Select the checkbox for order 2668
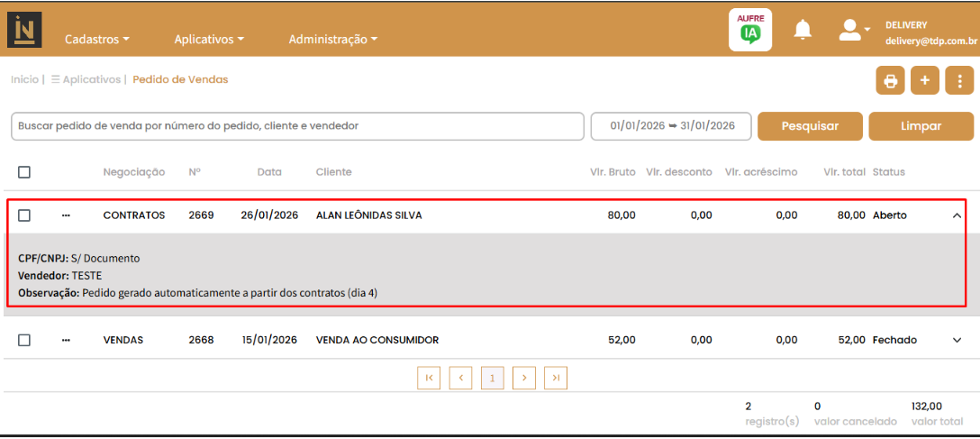Image resolution: width=980 pixels, height=439 pixels. 24,340
